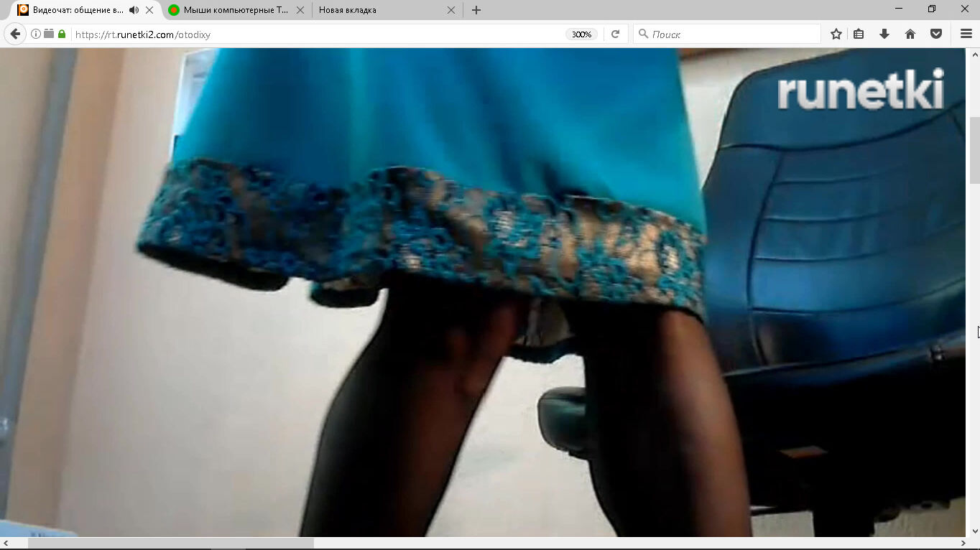Show site information for this page

coord(35,34)
